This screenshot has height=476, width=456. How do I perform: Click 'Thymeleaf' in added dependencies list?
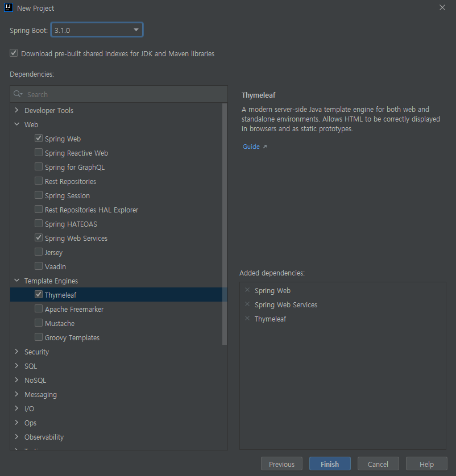click(271, 319)
